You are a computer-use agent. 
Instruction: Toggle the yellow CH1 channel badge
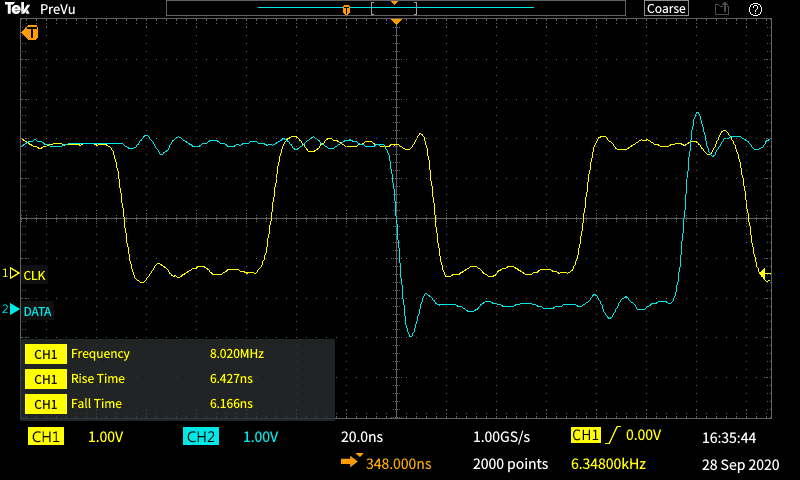click(45, 437)
